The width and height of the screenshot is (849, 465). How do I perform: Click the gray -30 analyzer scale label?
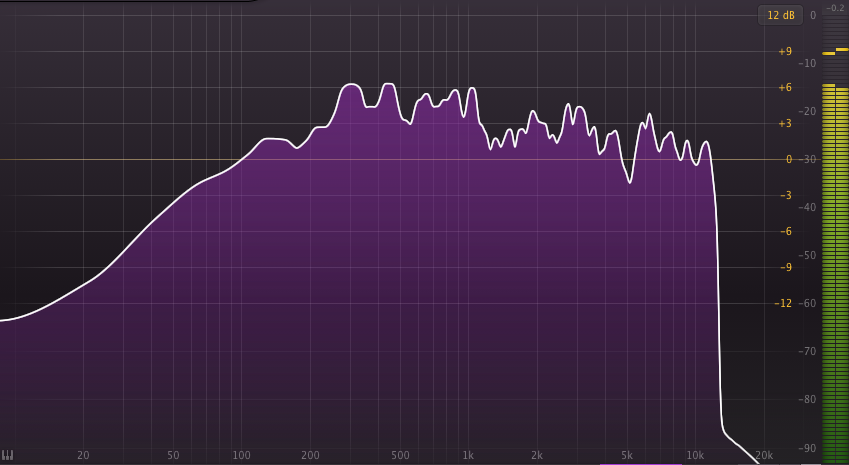click(807, 159)
